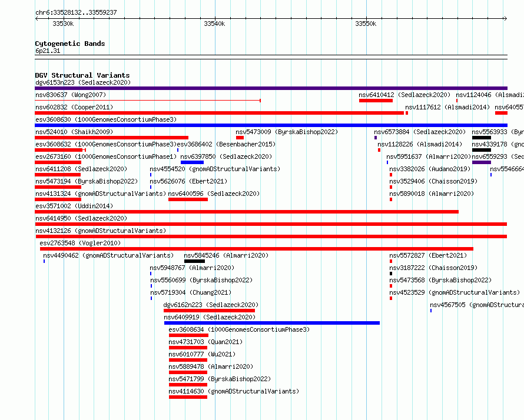This screenshot has height=420, width=524.
Task: Select nsv4523529 (gnomADStructuralVariants) label
Action: coord(455,292)
